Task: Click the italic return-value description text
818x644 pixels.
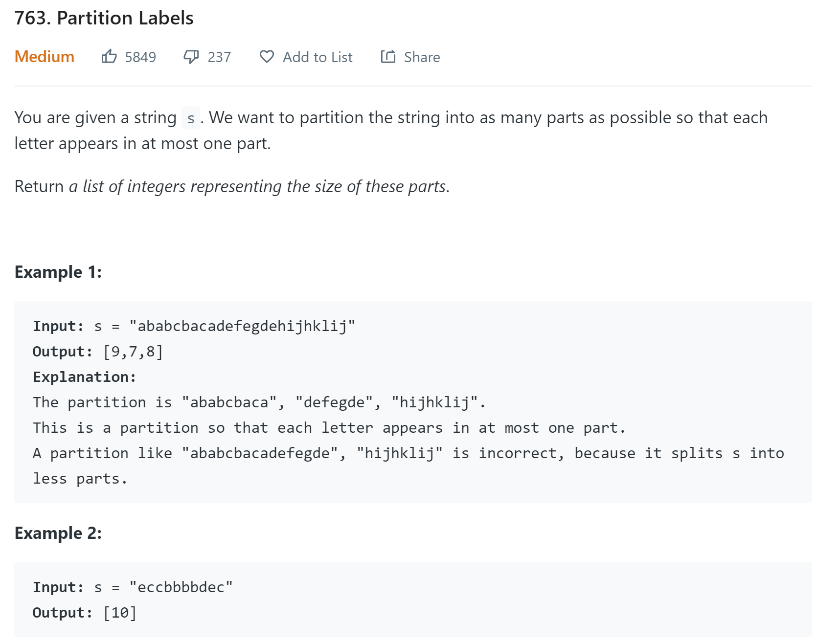Action: pyautogui.click(x=259, y=187)
